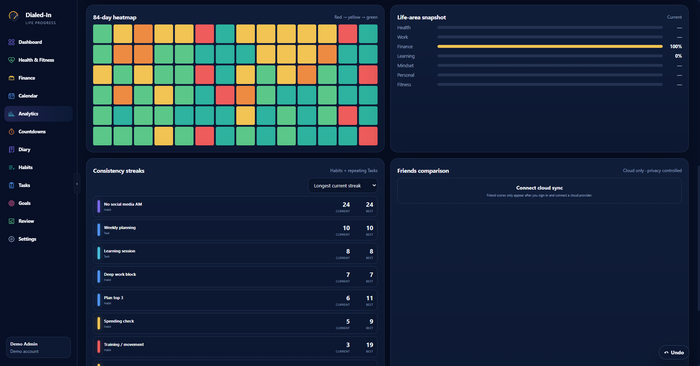Click the Friends comparison heading
The width and height of the screenshot is (700, 366).
[423, 171]
